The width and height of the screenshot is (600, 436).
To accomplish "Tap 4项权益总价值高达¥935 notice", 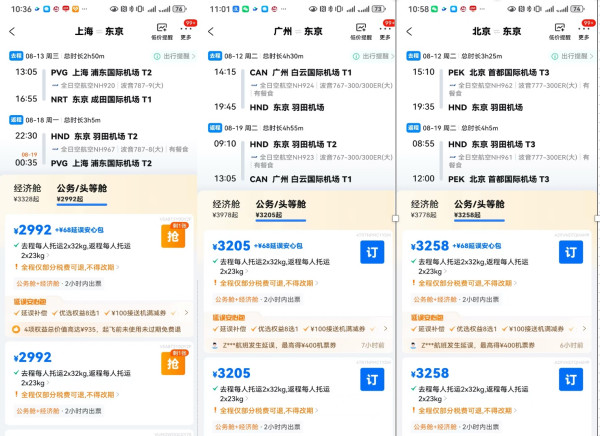I will pos(96,329).
